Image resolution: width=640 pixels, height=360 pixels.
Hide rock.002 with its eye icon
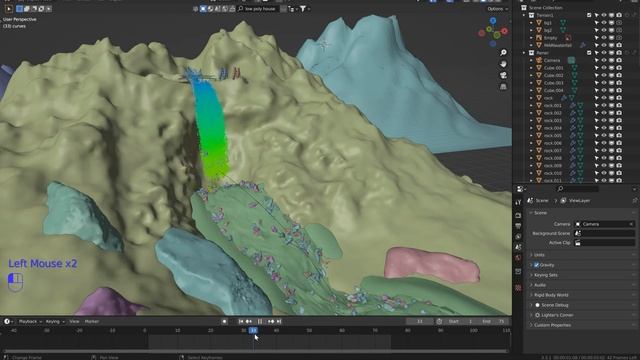[604, 113]
